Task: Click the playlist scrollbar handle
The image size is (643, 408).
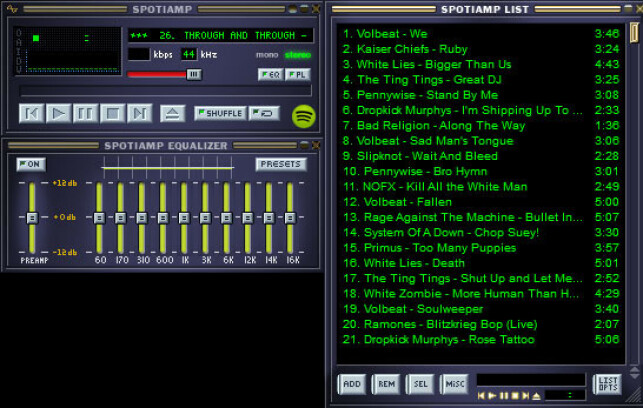Action: [x=634, y=32]
